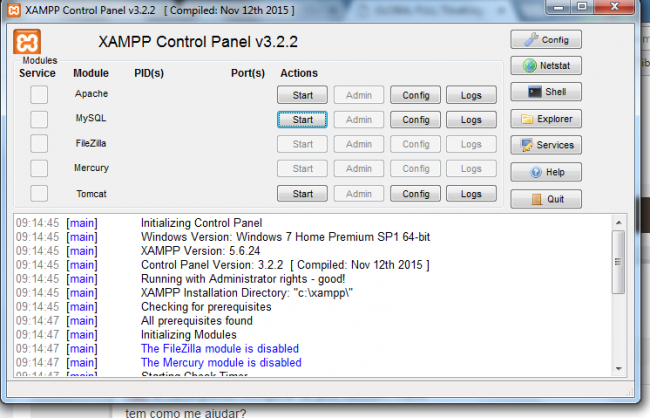This screenshot has height=418, width=650.
Task: Click the log scrollbar thumb
Action: 618,262
